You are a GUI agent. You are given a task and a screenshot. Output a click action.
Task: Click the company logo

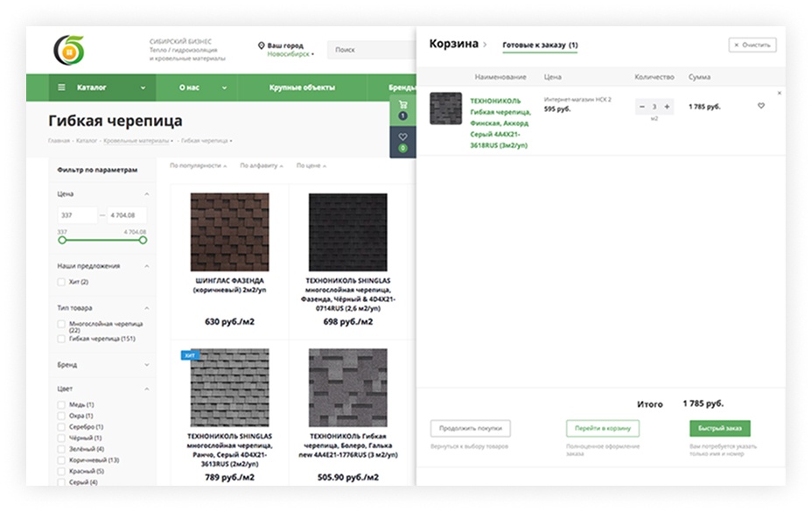click(x=69, y=50)
